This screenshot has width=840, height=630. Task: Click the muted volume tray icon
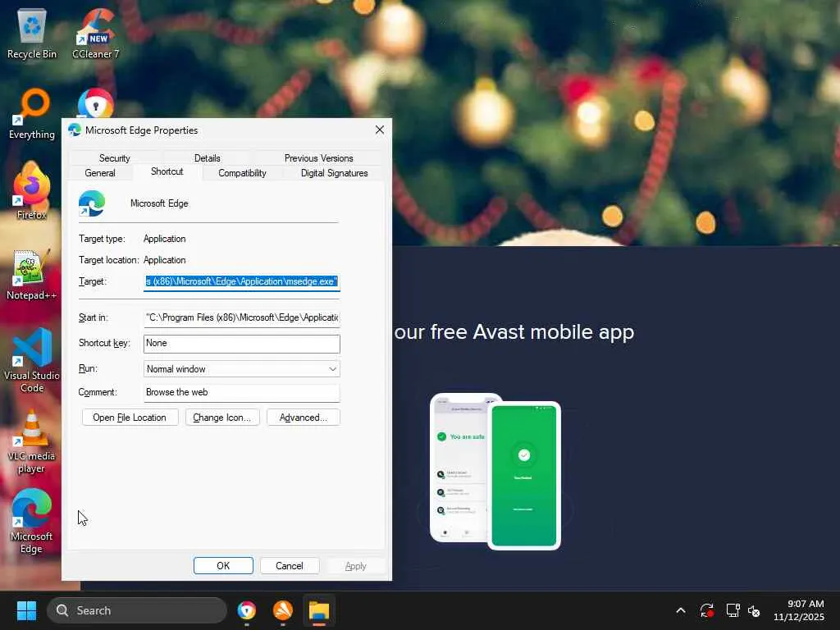coord(755,610)
